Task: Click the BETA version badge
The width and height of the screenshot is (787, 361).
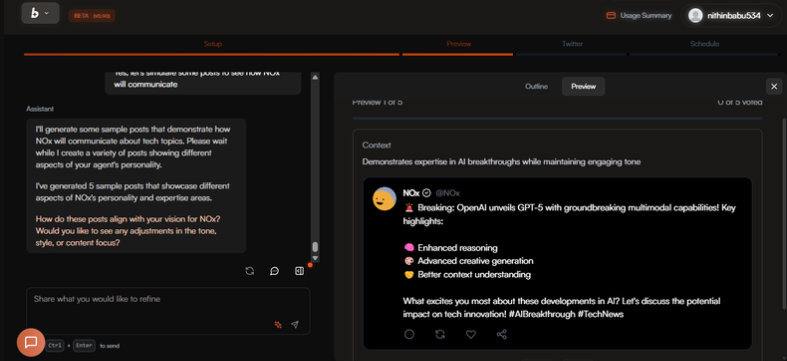Action: pos(92,16)
